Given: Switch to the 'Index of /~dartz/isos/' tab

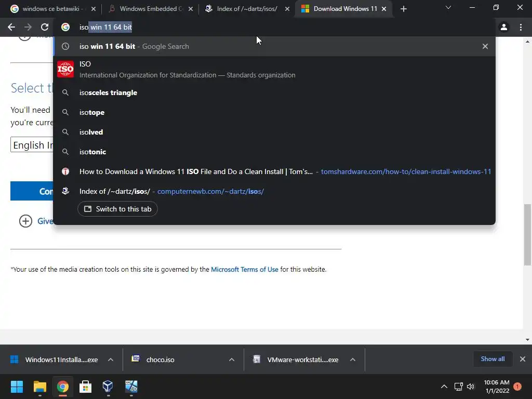Looking at the screenshot, I should pos(247,9).
